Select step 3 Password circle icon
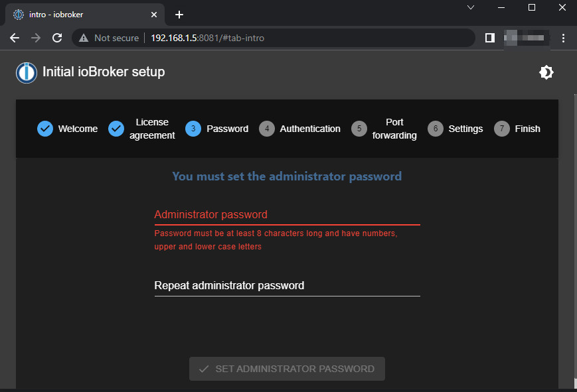 (x=193, y=129)
